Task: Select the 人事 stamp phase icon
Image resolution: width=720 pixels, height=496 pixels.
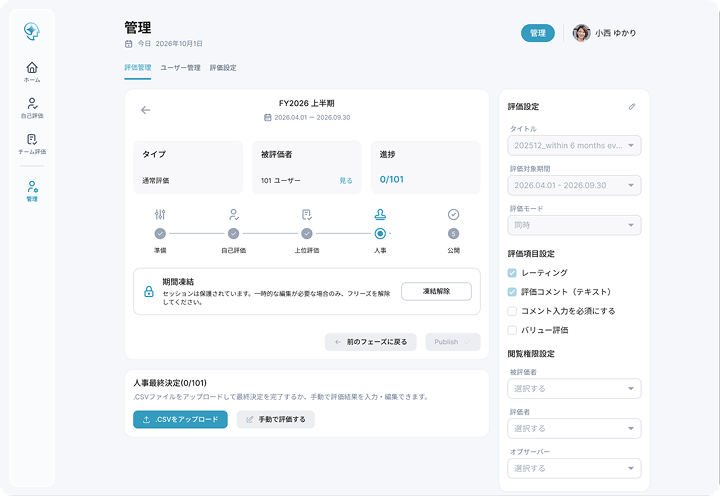Action: pos(380,214)
